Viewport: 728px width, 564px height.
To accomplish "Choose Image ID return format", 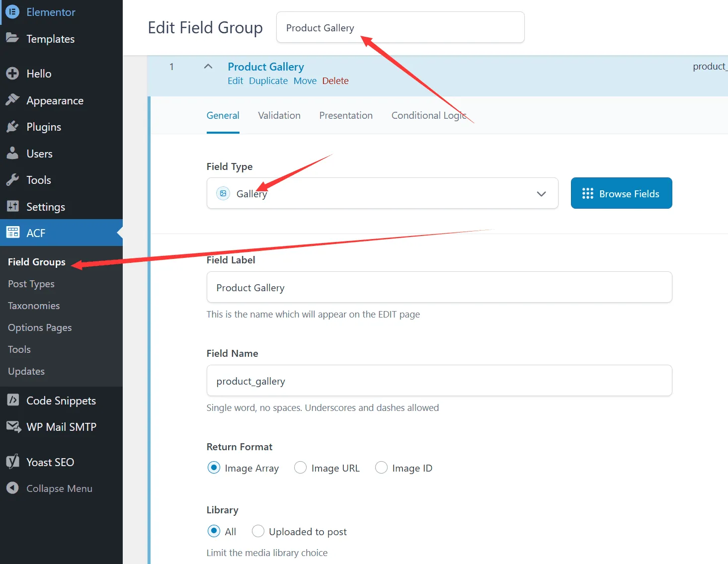I will click(381, 468).
